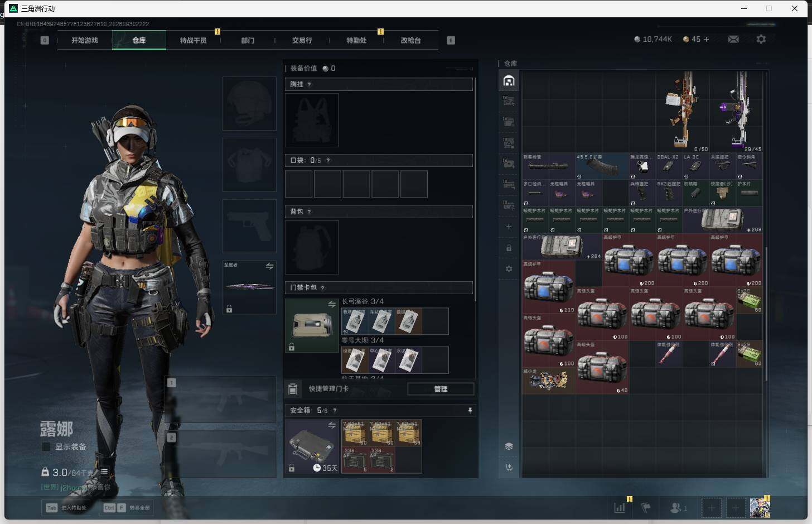Click the question mark next to 安全箱
This screenshot has height=524, width=812.
click(x=335, y=410)
